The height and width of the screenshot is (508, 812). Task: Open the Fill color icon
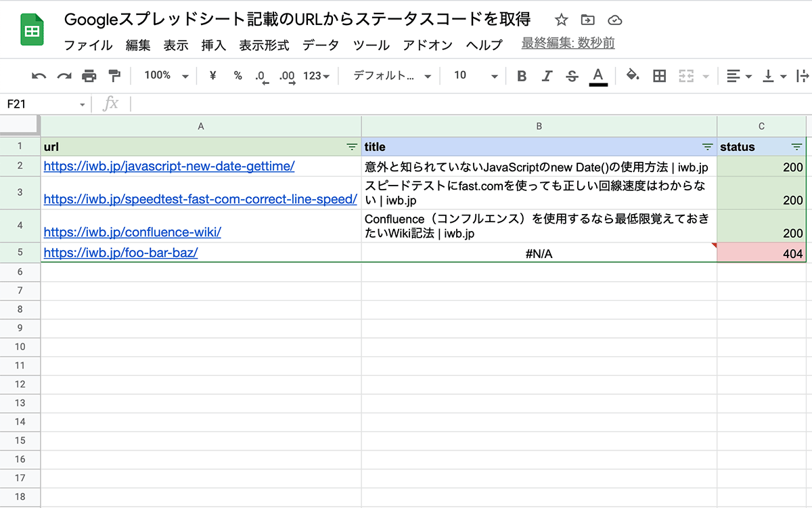(x=633, y=76)
